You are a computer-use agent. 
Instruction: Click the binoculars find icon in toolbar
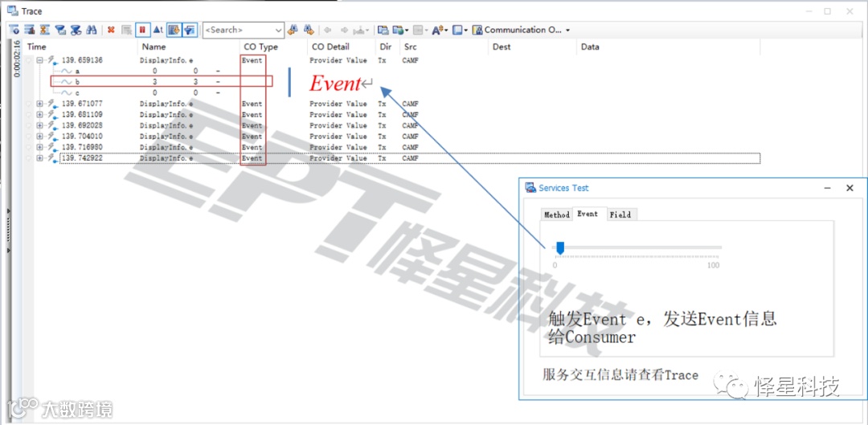92,30
